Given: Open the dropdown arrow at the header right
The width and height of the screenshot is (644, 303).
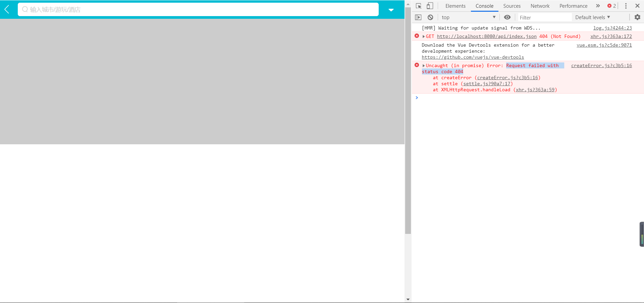Looking at the screenshot, I should point(391,10).
